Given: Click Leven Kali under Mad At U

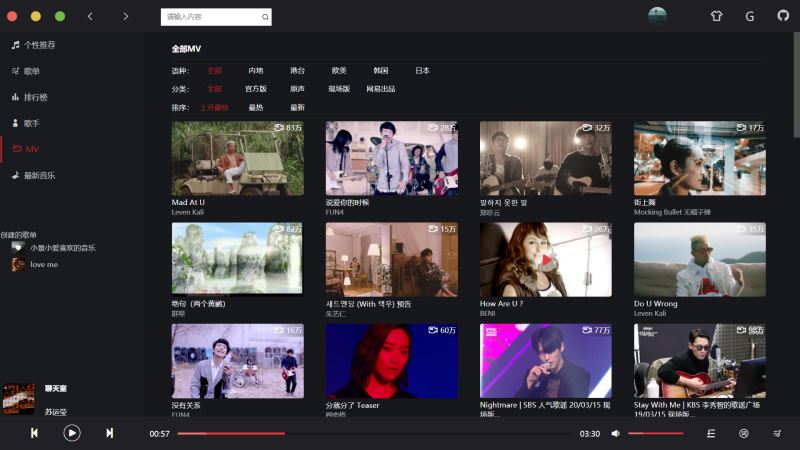Looking at the screenshot, I should tap(188, 212).
